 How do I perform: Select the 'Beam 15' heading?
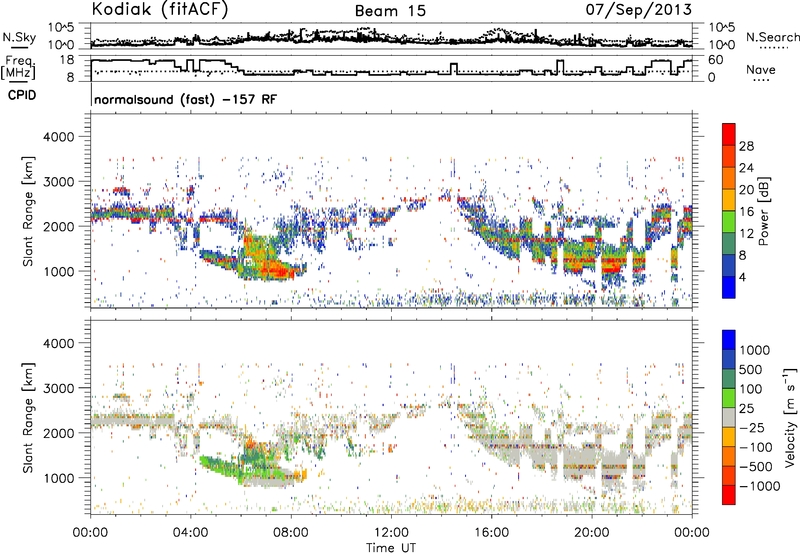pyautogui.click(x=390, y=11)
